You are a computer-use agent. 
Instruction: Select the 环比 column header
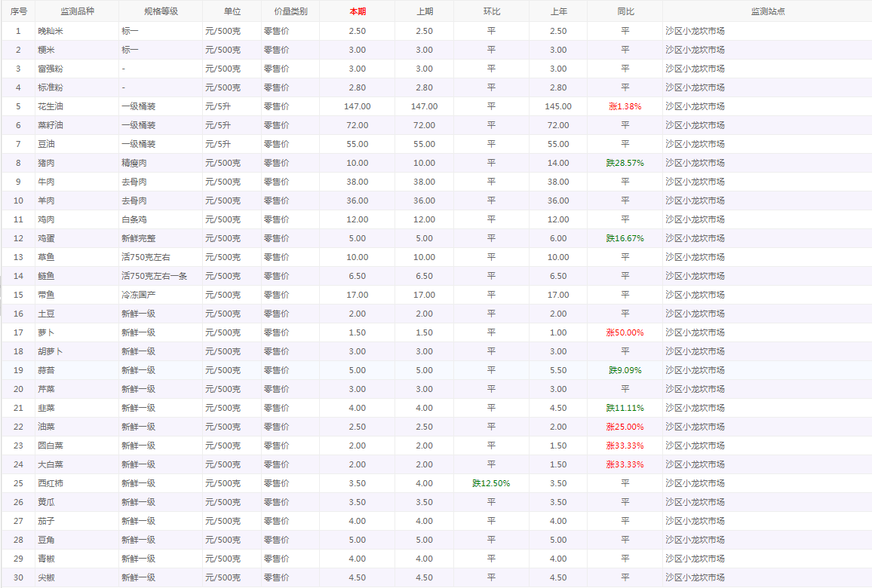pyautogui.click(x=491, y=11)
